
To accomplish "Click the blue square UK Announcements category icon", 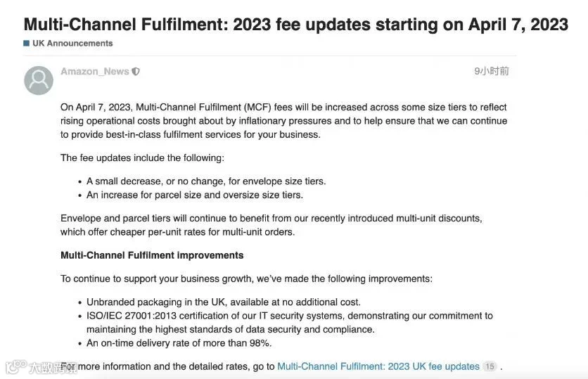I will click(x=26, y=43).
